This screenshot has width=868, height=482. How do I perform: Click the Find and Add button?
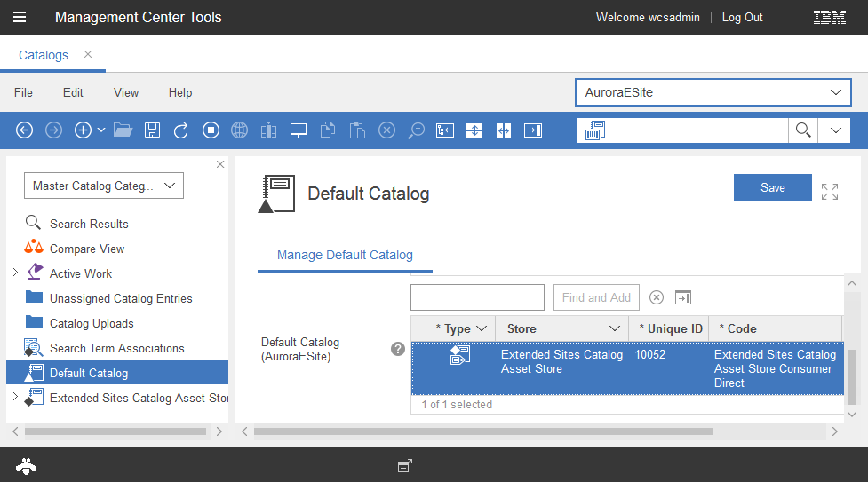(596, 297)
